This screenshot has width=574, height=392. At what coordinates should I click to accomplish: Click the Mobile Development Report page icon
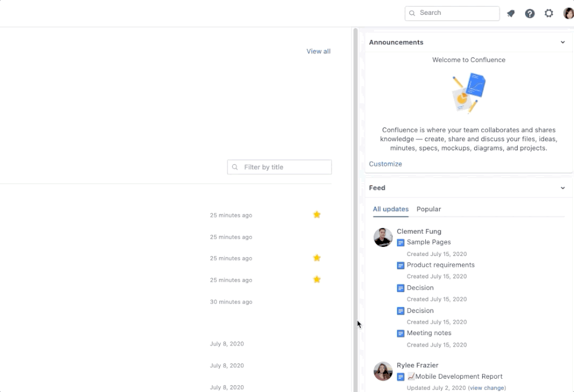click(400, 377)
